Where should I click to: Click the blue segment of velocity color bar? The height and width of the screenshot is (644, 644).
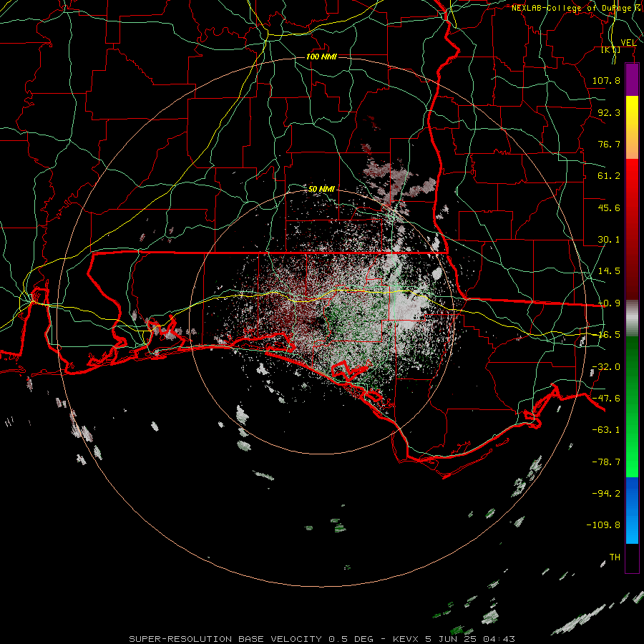pyautogui.click(x=632, y=510)
